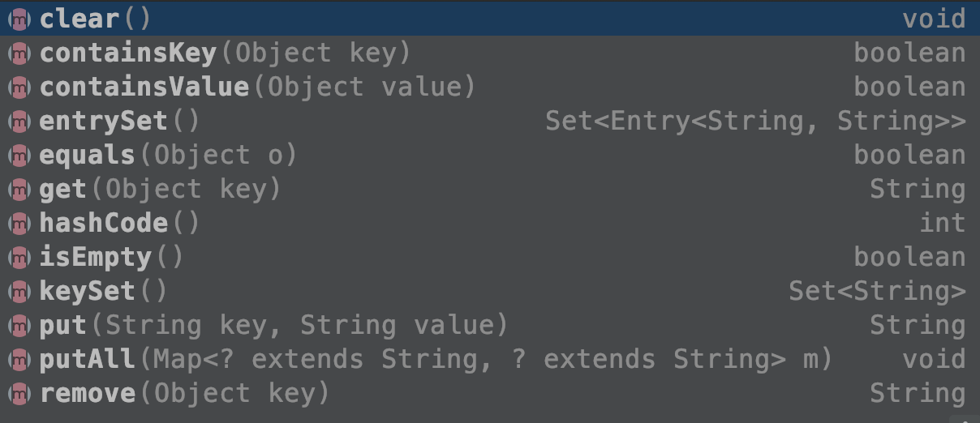Pick remove(Object key) from the list
Viewport: 980px width, 423px height.
tap(490, 393)
